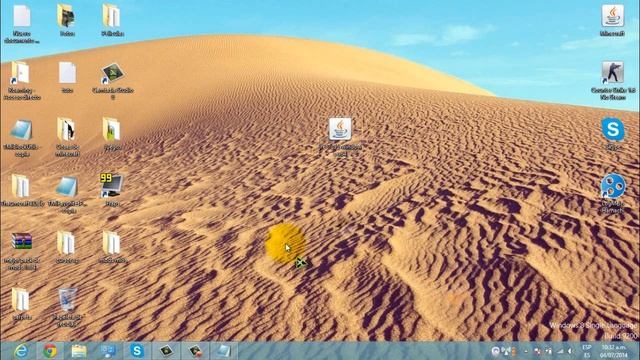The width and height of the screenshot is (640, 360).
Task: Open Internet Explorer from the taskbar
Action: pyautogui.click(x=20, y=351)
